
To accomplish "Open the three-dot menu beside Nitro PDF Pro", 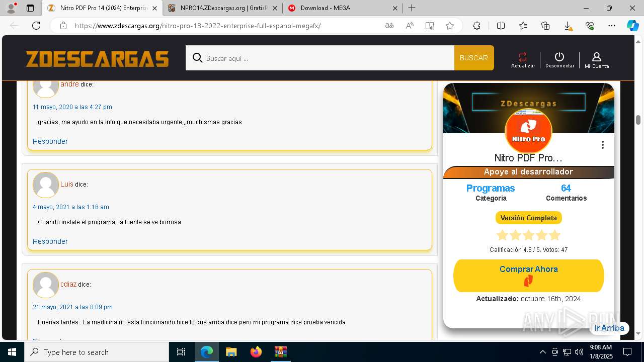I will pyautogui.click(x=602, y=145).
